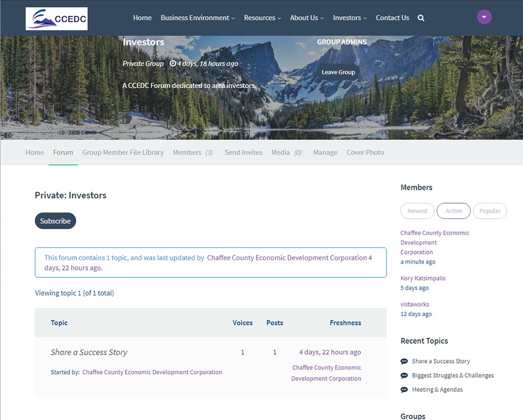This screenshot has height=420, width=523.
Task: View the Members (3) tab
Action: click(x=193, y=153)
